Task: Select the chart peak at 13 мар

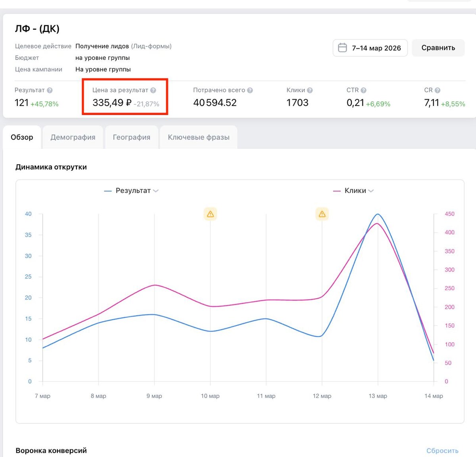Action: [378, 214]
